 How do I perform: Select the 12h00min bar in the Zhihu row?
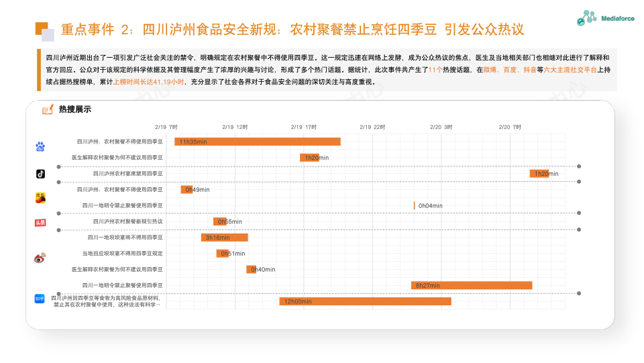pos(365,301)
